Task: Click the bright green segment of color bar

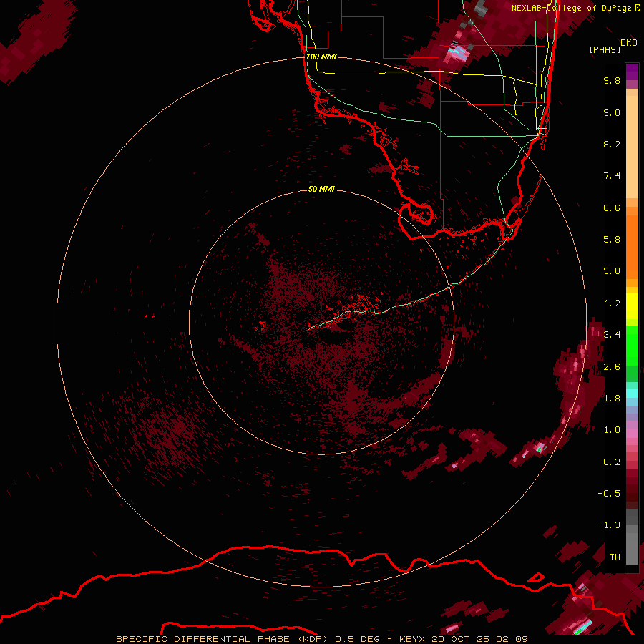Action: pos(632,346)
